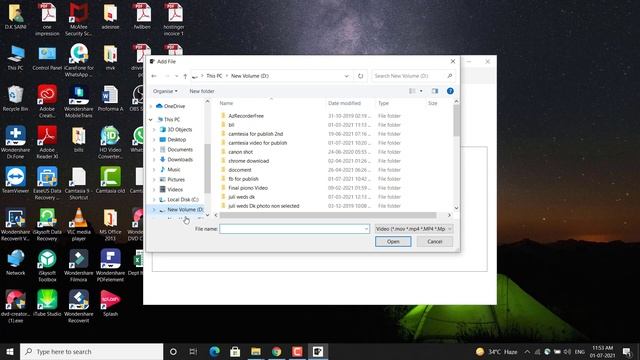This screenshot has height=360, width=640.
Task: Click the Type here to search taskbar box
Action: pyautogui.click(x=91, y=351)
